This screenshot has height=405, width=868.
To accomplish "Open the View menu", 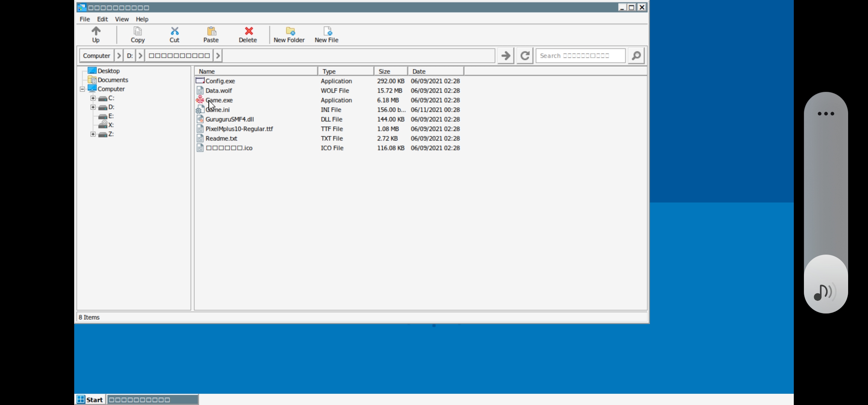I will coord(121,19).
